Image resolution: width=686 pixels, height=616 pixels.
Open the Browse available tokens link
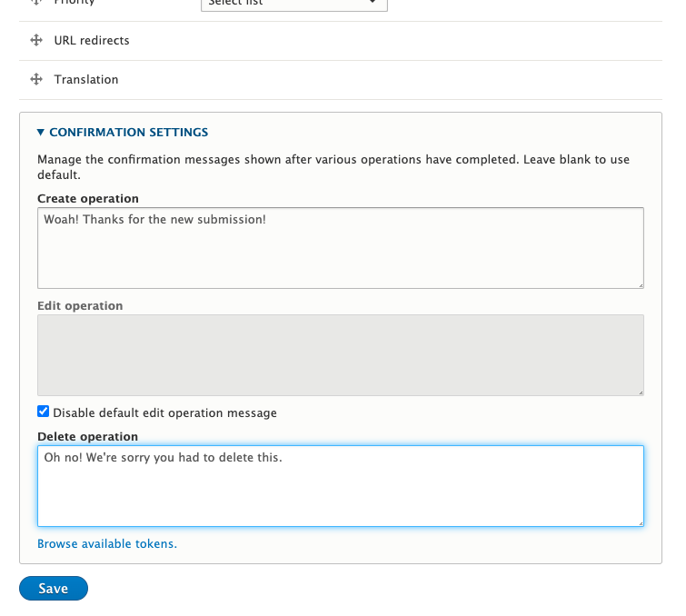point(107,544)
